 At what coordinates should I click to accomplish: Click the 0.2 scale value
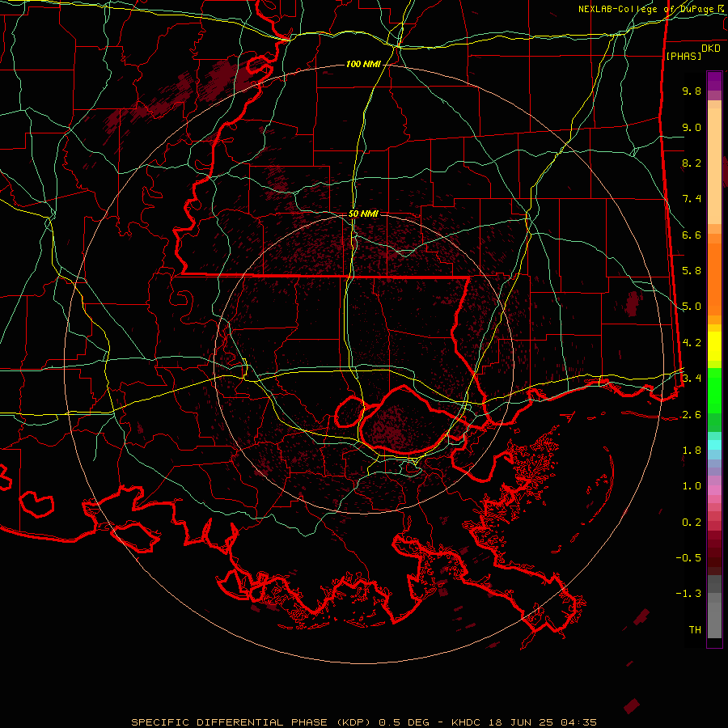pyautogui.click(x=692, y=523)
